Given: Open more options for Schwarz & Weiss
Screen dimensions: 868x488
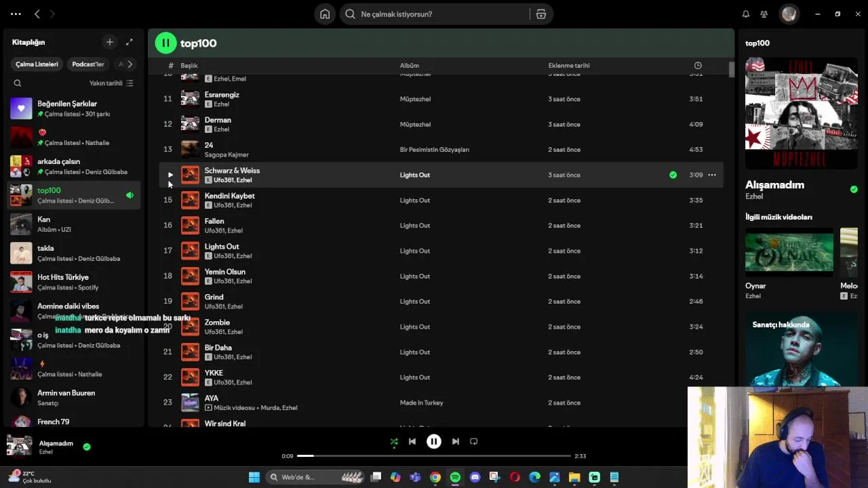Looking at the screenshot, I should tap(712, 175).
